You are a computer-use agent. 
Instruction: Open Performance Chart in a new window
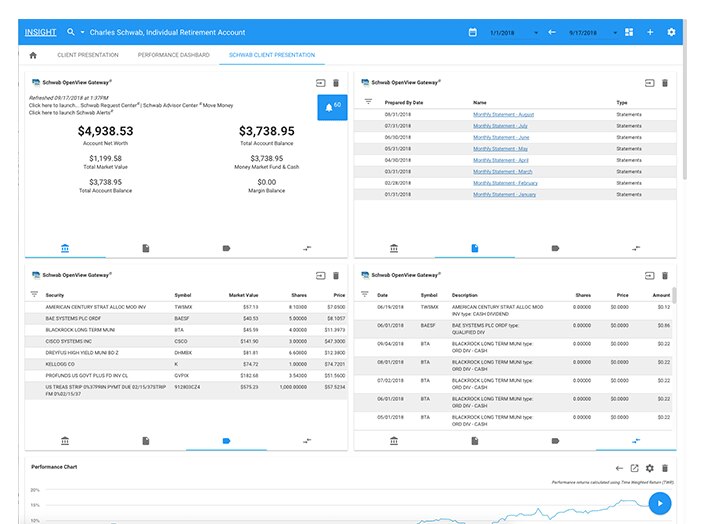point(634,468)
